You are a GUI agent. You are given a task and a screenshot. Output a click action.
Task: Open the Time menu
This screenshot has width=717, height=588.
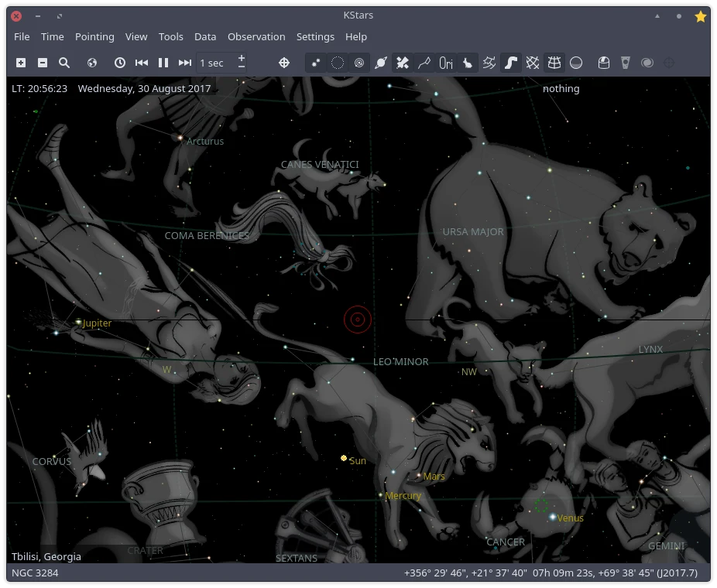[52, 36]
